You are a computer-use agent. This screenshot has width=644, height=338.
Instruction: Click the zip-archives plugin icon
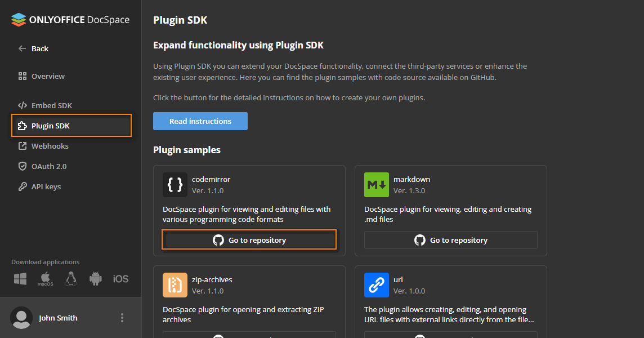coord(175,285)
